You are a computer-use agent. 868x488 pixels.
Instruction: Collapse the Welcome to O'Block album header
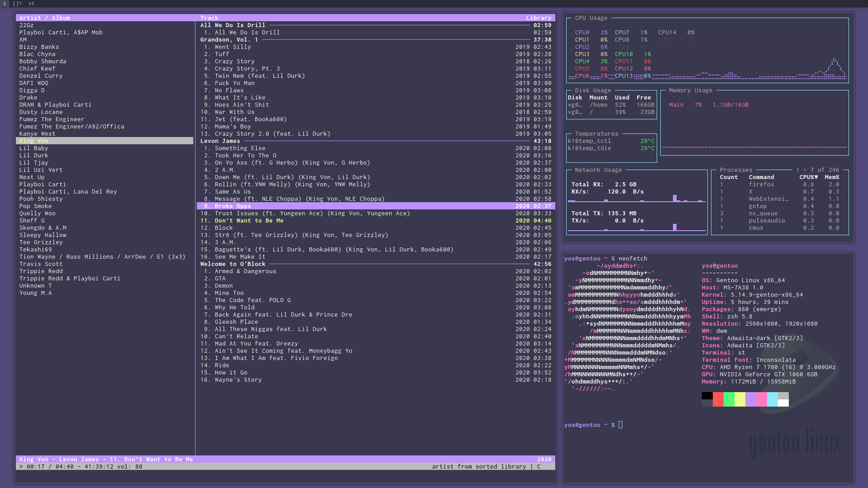pyautogui.click(x=233, y=264)
